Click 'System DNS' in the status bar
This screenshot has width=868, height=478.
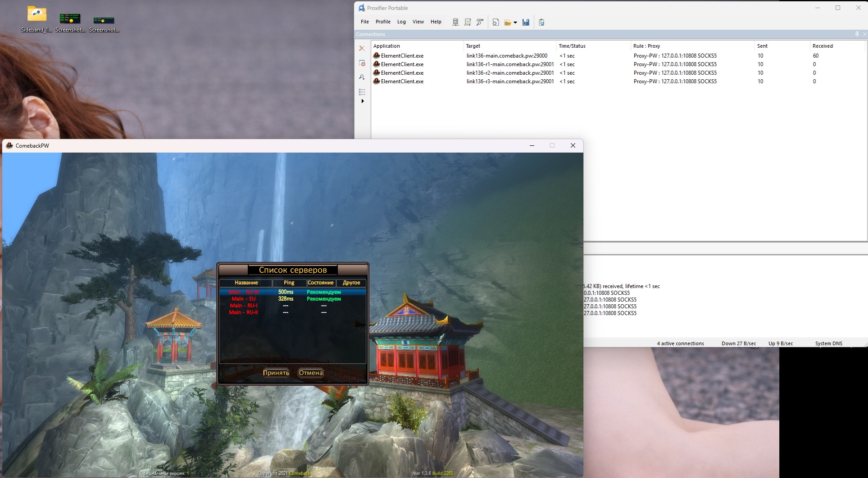[828, 343]
